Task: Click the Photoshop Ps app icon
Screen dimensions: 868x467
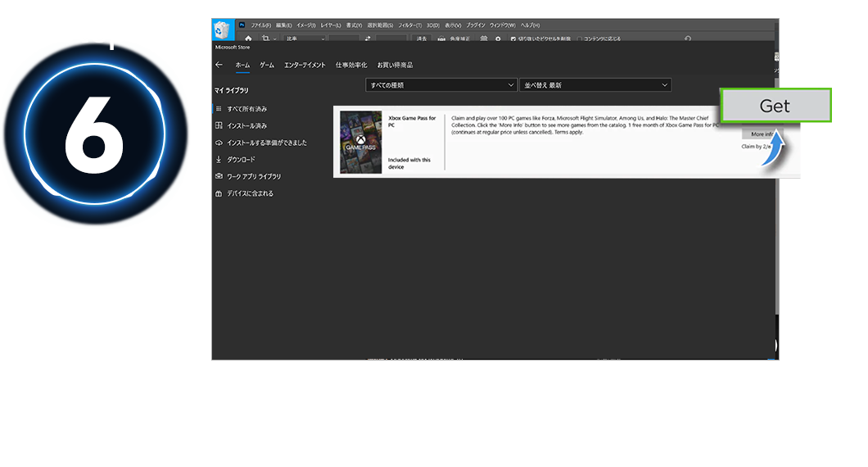Action: coord(242,25)
